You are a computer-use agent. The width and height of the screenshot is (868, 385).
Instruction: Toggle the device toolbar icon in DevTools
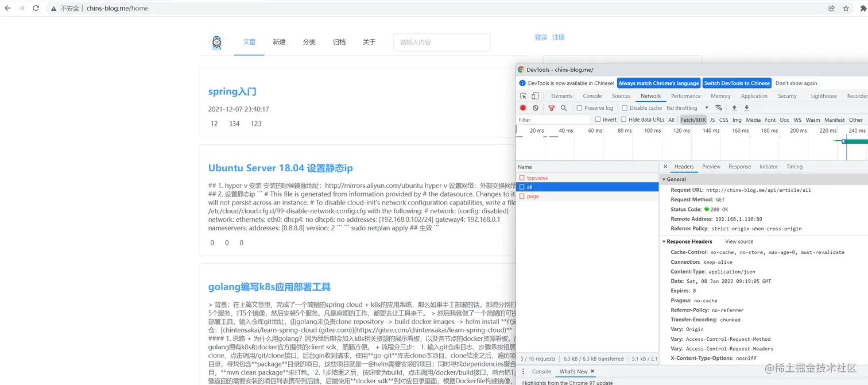click(535, 96)
